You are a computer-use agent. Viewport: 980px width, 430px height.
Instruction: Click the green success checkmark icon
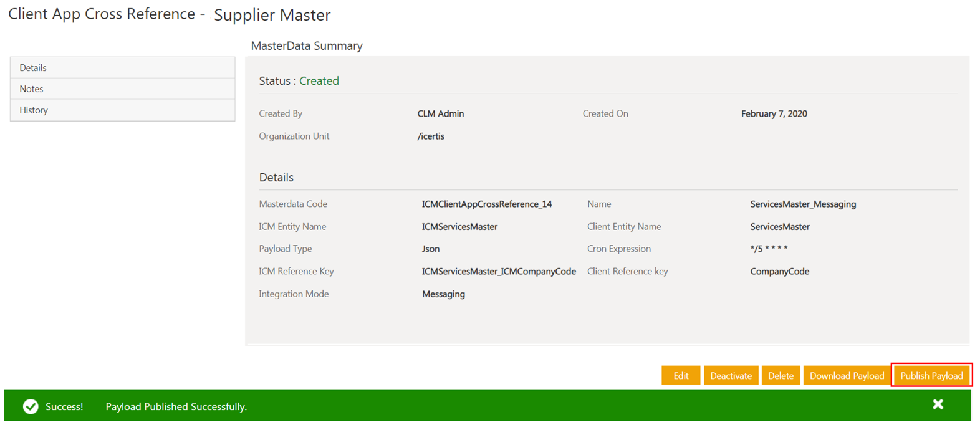[31, 407]
